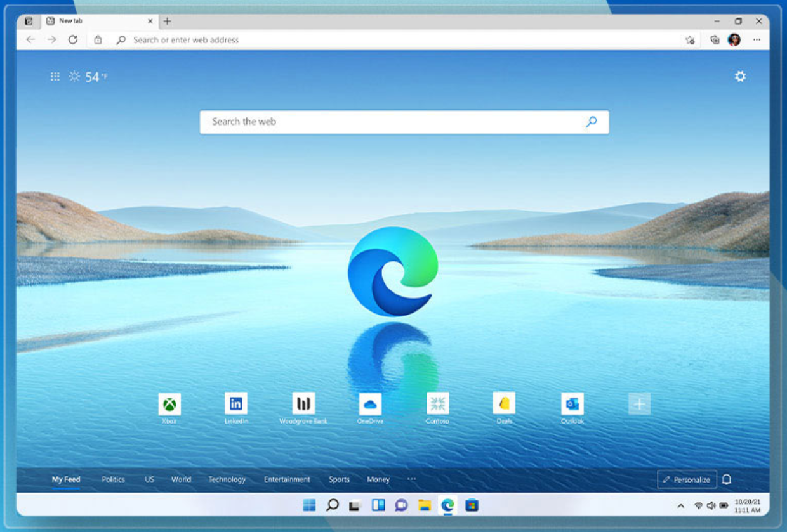Open the Woodgrove Bank quick link
The image size is (787, 532).
303,403
